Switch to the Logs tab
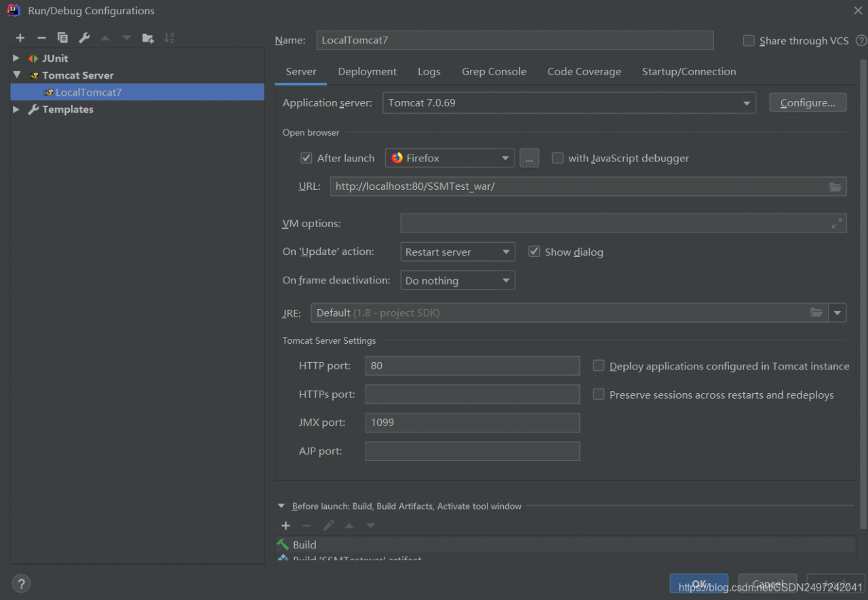This screenshot has width=868, height=600. click(x=429, y=71)
